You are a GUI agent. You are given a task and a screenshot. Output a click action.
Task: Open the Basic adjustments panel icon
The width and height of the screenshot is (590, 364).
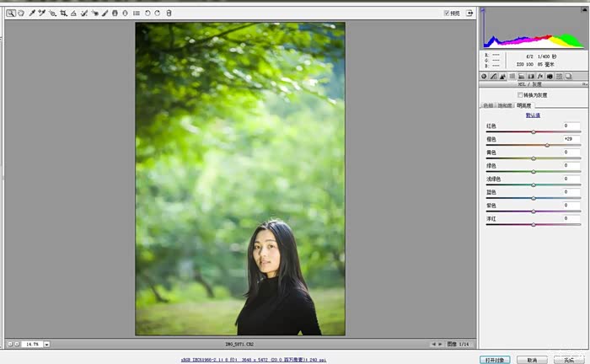point(484,76)
